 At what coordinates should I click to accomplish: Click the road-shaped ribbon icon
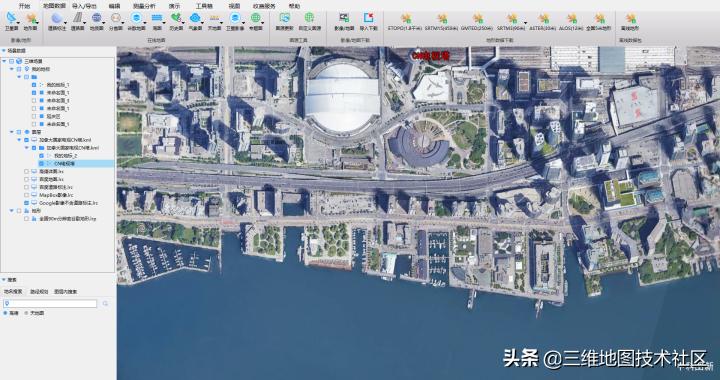pyautogui.click(x=78, y=18)
